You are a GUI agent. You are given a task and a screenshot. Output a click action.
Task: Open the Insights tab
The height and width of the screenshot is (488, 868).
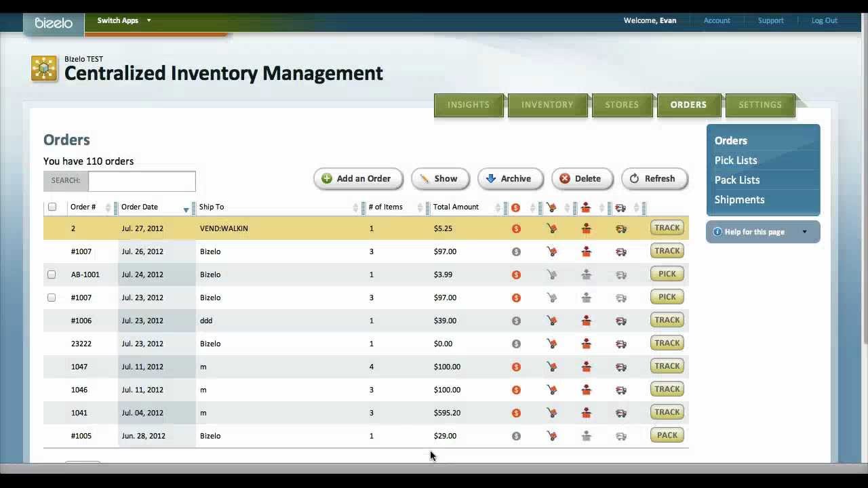click(469, 105)
